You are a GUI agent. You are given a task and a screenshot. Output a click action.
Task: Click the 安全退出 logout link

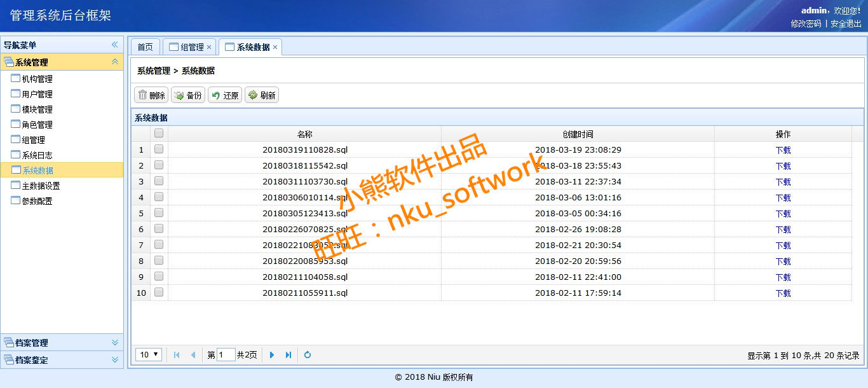[x=846, y=24]
